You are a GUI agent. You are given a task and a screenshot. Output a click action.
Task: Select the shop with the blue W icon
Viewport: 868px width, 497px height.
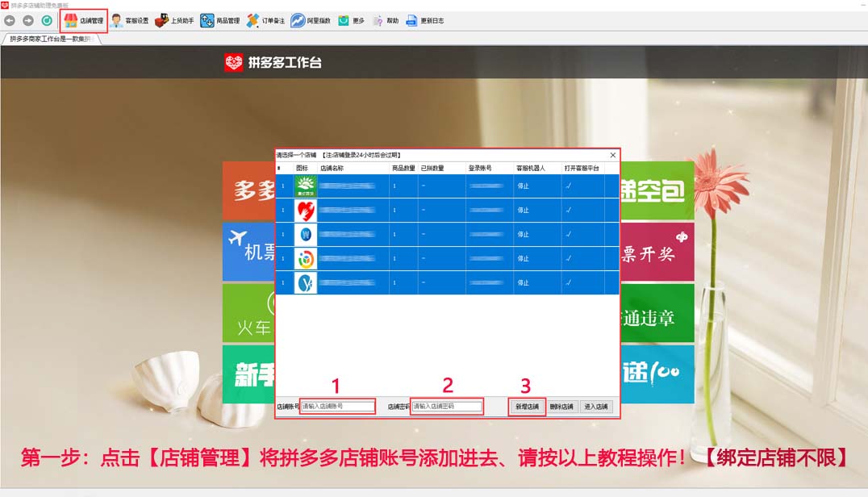[x=447, y=234]
